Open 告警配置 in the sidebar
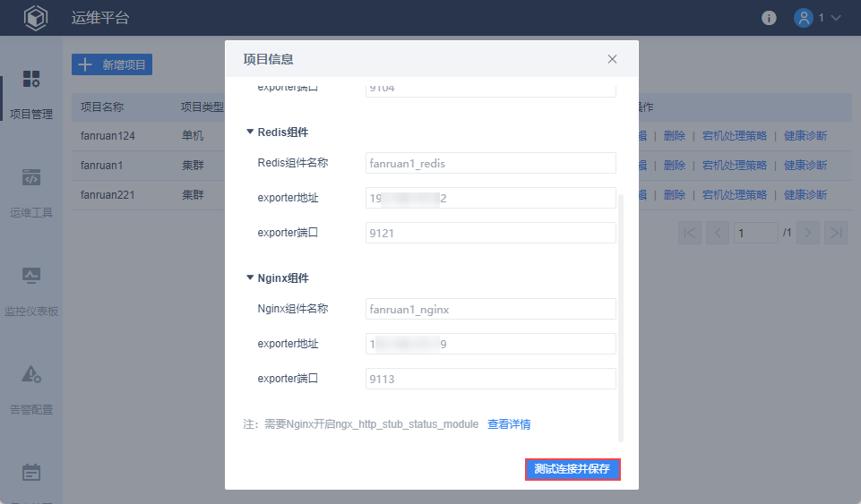Viewport: 861px width, 504px height. 31,390
